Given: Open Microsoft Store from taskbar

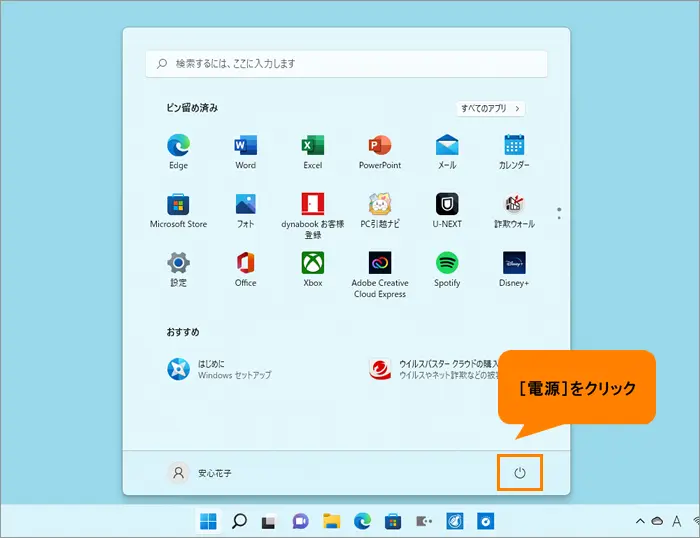Looking at the screenshot, I should click(x=393, y=521).
